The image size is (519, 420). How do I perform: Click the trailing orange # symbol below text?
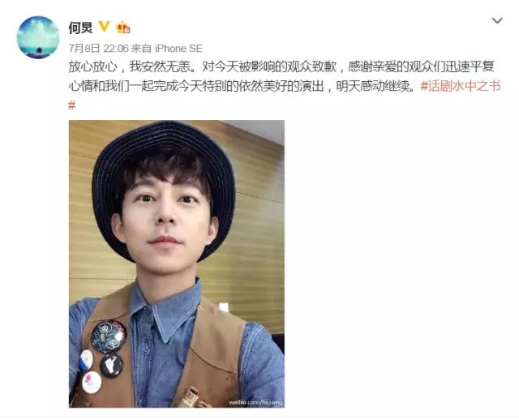pos(72,105)
